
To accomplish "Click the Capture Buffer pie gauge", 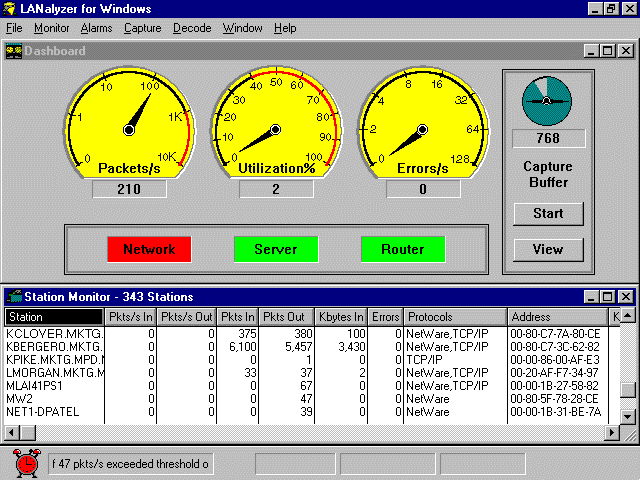I will [547, 101].
